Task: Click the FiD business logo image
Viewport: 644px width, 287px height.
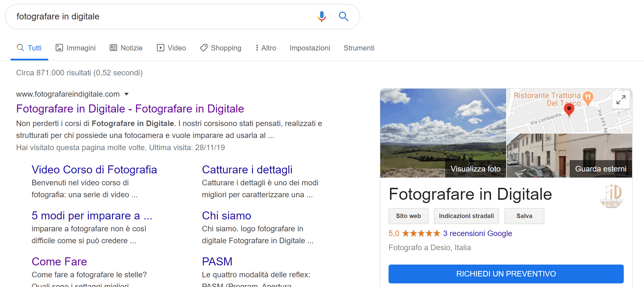Action: 612,196
